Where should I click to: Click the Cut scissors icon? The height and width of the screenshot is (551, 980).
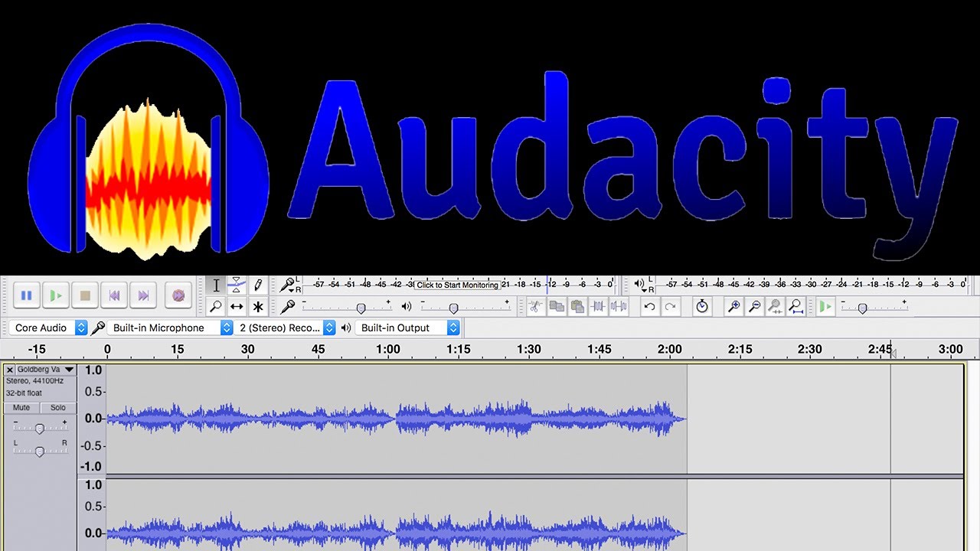click(x=535, y=307)
